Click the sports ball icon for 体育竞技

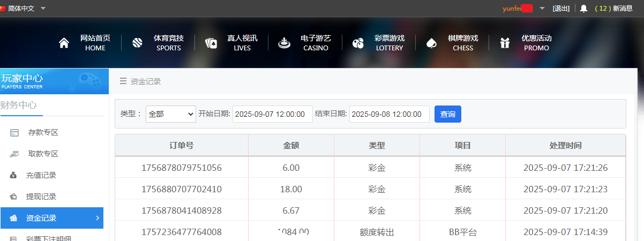[x=137, y=43]
